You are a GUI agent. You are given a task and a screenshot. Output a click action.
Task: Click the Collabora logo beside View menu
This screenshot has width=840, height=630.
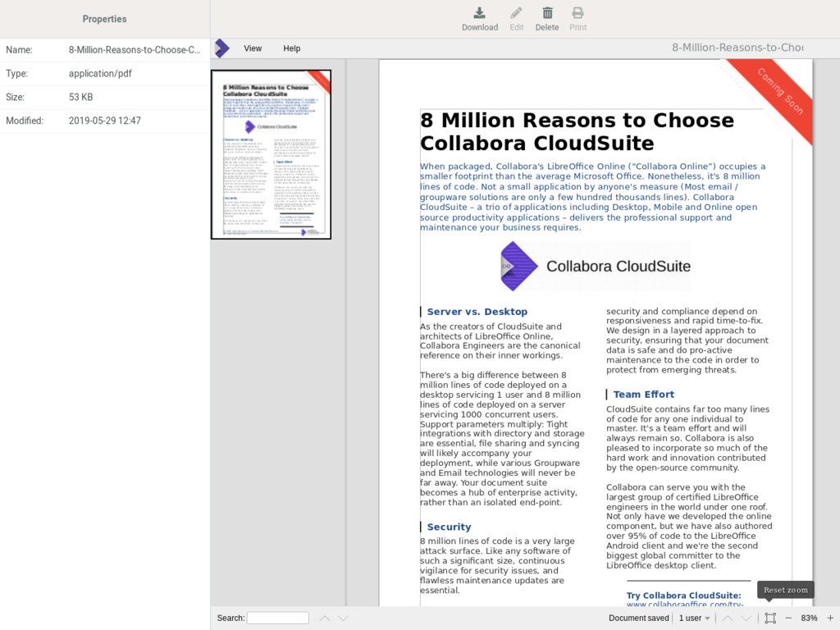221,48
